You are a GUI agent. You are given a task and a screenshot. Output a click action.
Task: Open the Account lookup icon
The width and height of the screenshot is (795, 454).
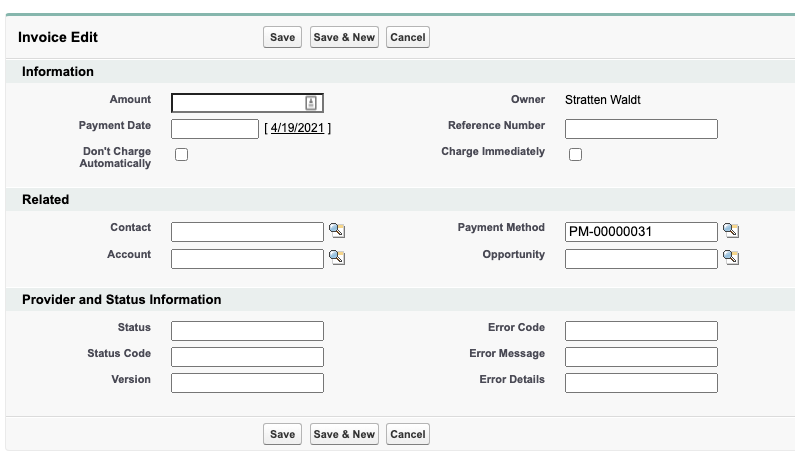(337, 258)
